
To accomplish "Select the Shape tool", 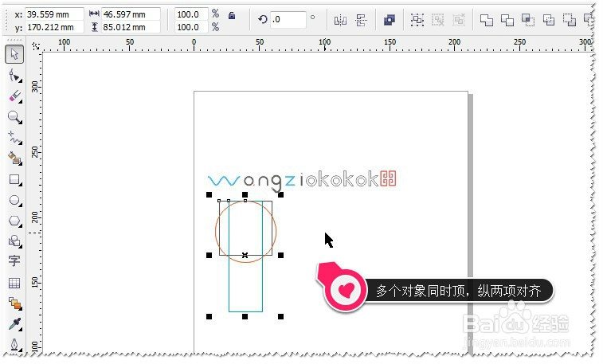I will (14, 76).
